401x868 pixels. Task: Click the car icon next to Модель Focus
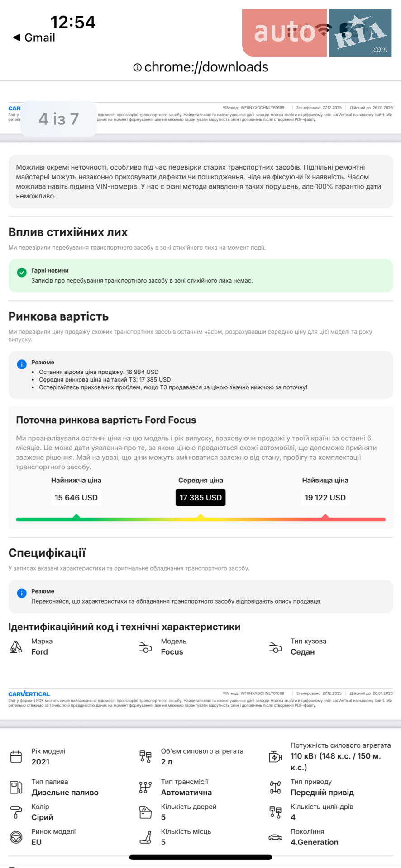[145, 647]
